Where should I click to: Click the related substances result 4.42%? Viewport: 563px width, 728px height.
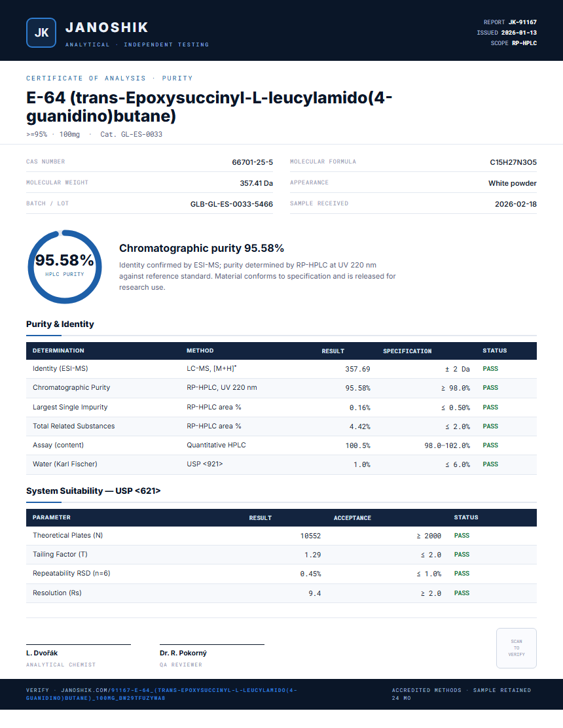[x=360, y=426]
